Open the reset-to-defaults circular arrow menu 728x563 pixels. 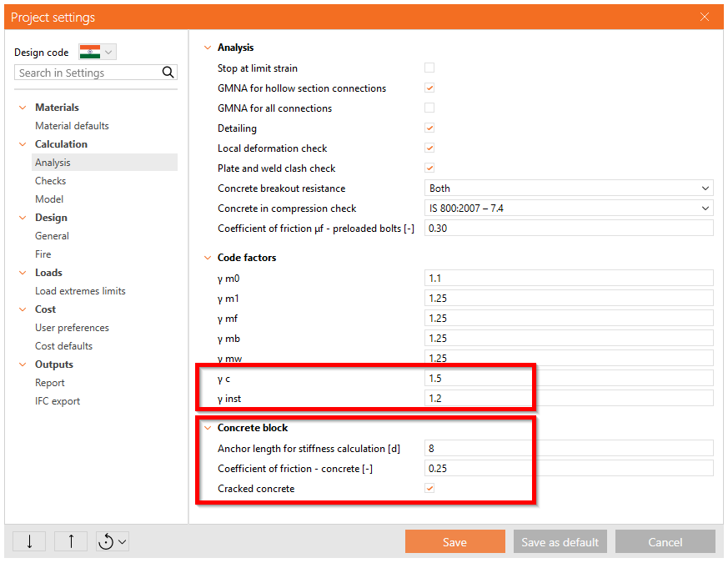click(x=113, y=541)
